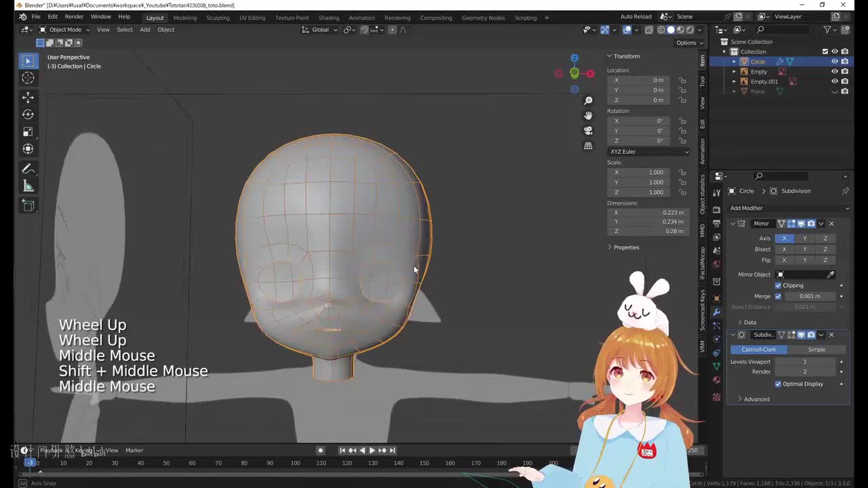
Task: Click the Add Cube tool icon
Action: point(28,205)
